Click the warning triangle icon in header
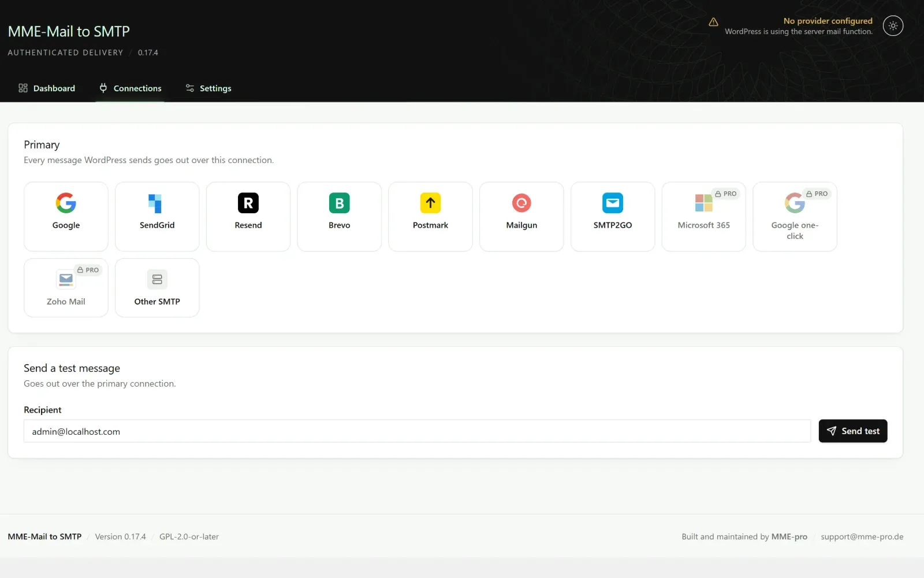Viewport: 924px width, 578px height. point(713,22)
